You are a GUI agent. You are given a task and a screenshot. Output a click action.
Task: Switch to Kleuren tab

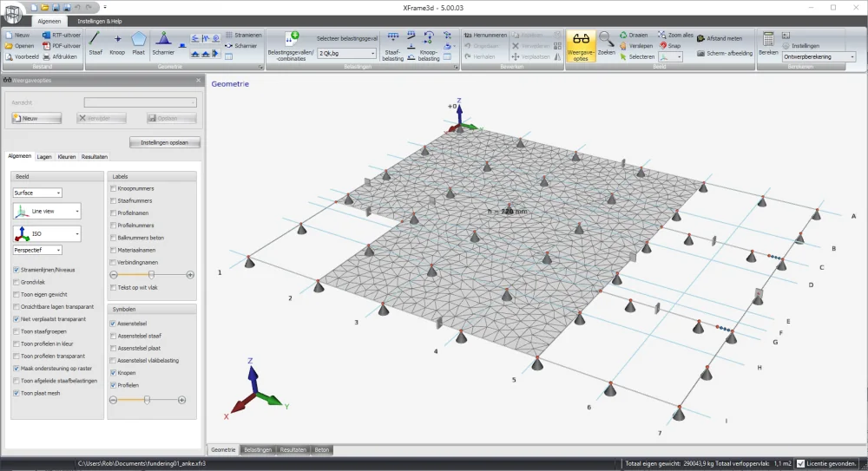pyautogui.click(x=67, y=157)
